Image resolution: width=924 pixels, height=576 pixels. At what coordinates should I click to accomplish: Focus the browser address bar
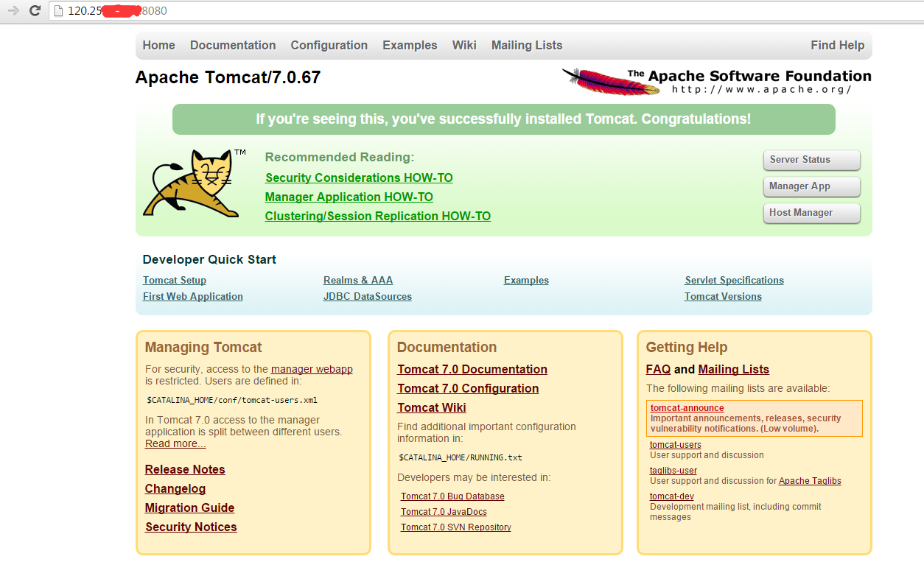point(486,11)
